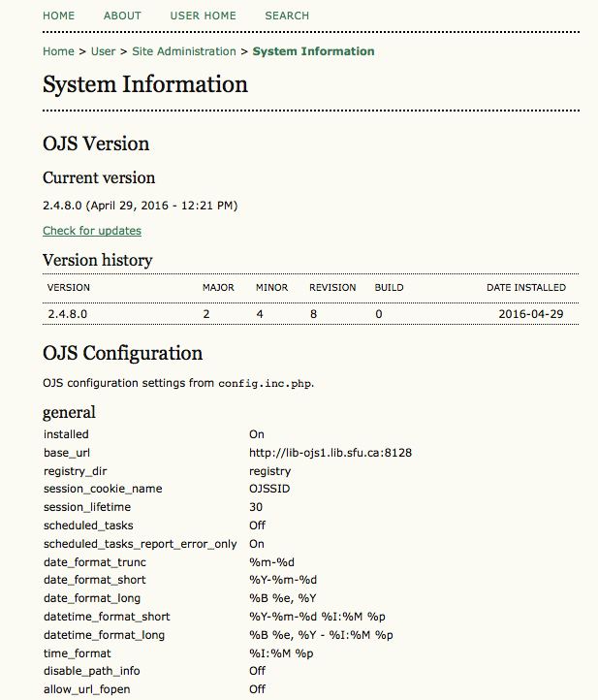Click the VERSION column header
The height and width of the screenshot is (700, 598).
[x=68, y=288]
